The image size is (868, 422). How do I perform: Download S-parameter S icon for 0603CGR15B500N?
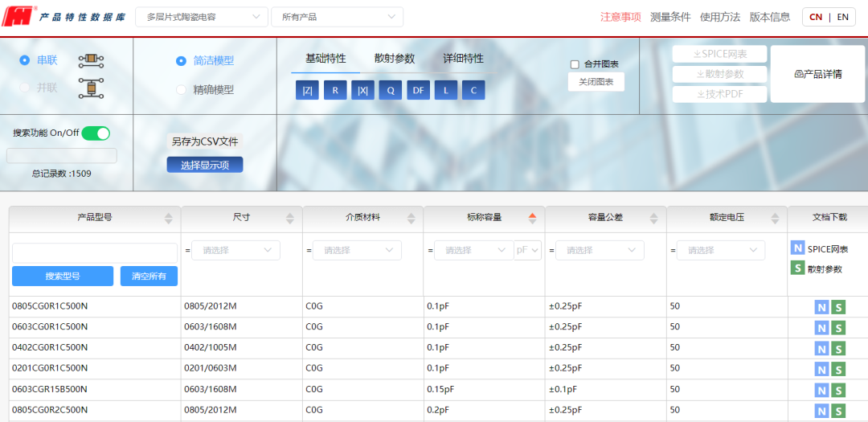[x=838, y=390]
